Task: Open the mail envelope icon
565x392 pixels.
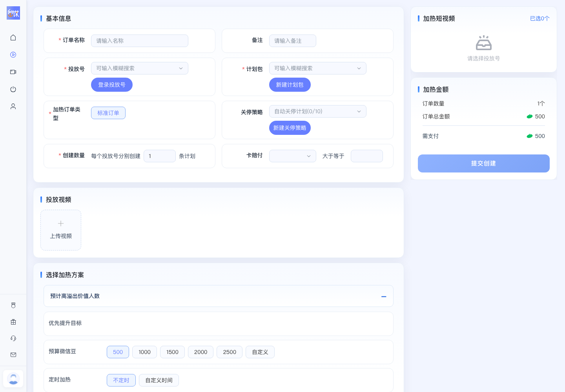Action: coord(13,355)
